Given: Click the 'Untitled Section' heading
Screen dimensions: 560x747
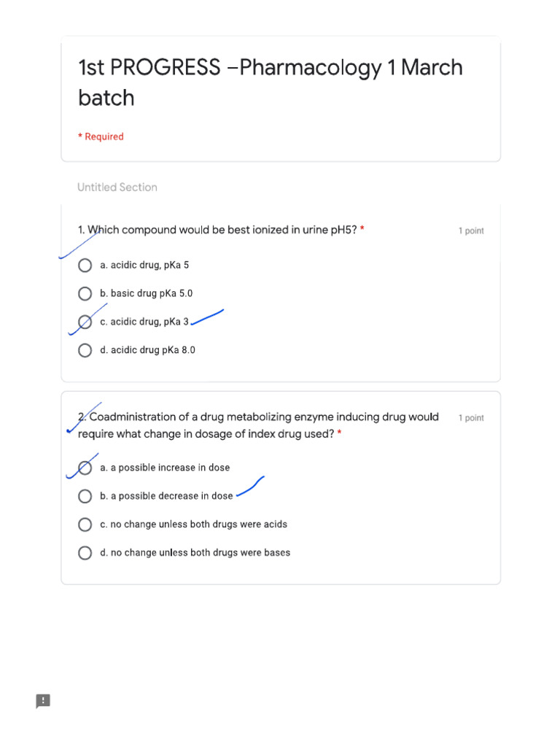Looking at the screenshot, I should (117, 187).
